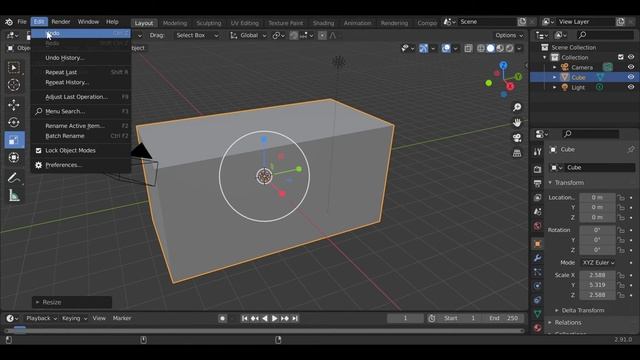Viewport: 640px width, 360px height.
Task: Hide Cube in outliner via eye icon
Action: 631,77
